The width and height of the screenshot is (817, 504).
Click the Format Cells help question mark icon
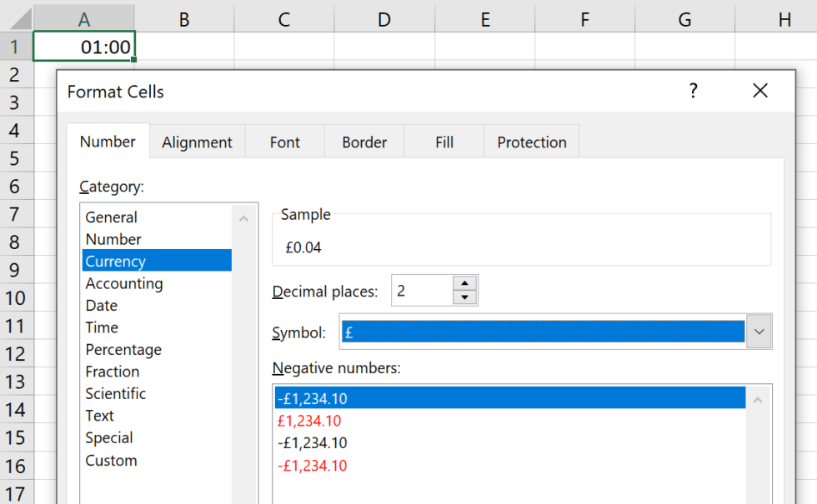[693, 92]
